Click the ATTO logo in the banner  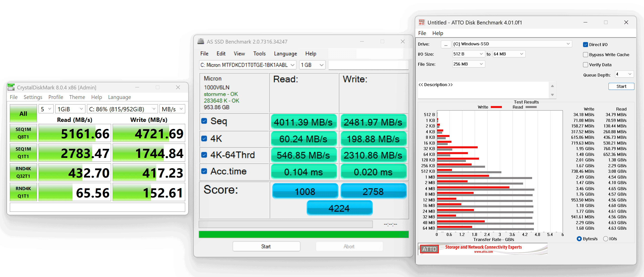click(429, 249)
